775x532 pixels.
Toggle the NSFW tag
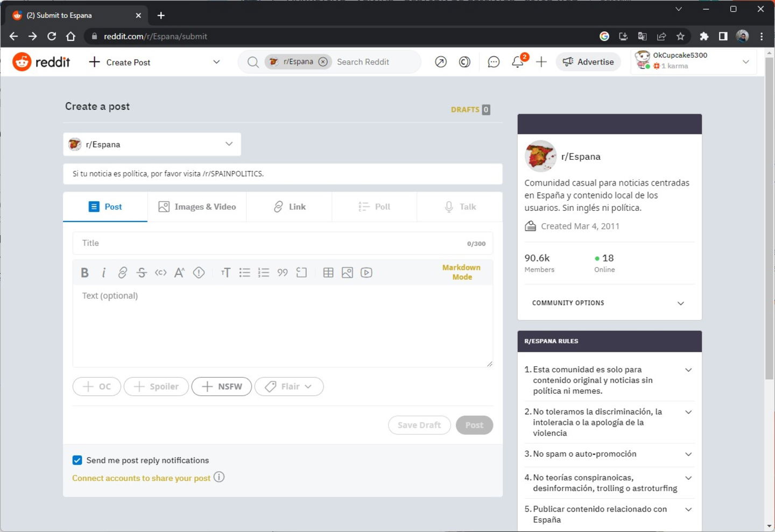[x=222, y=387]
